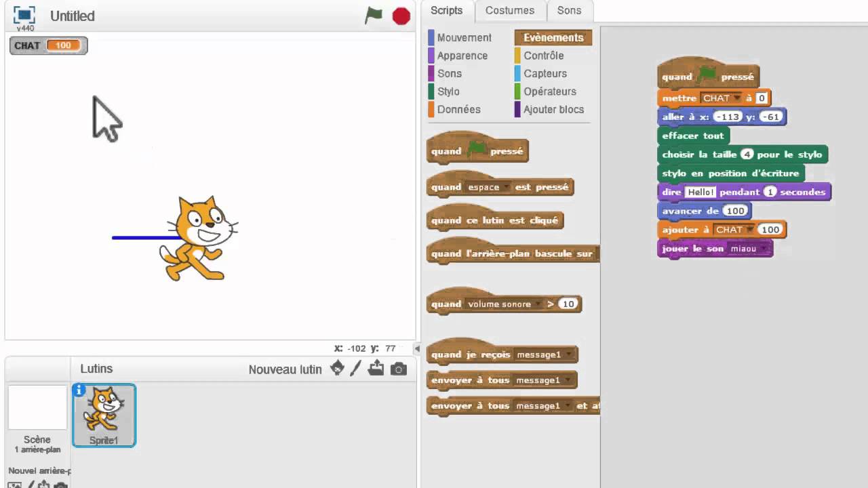This screenshot has height=488, width=868.
Task: Click the CHAT variable monitor on stage
Action: click(48, 45)
